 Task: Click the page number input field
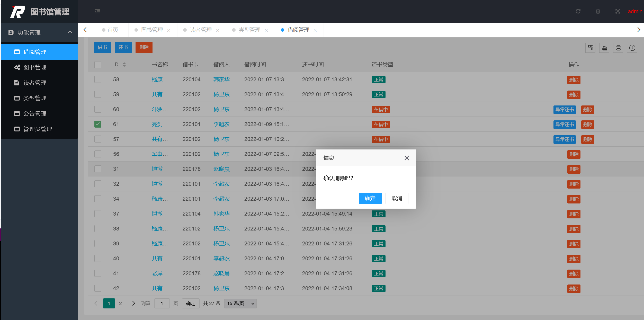[x=162, y=304]
